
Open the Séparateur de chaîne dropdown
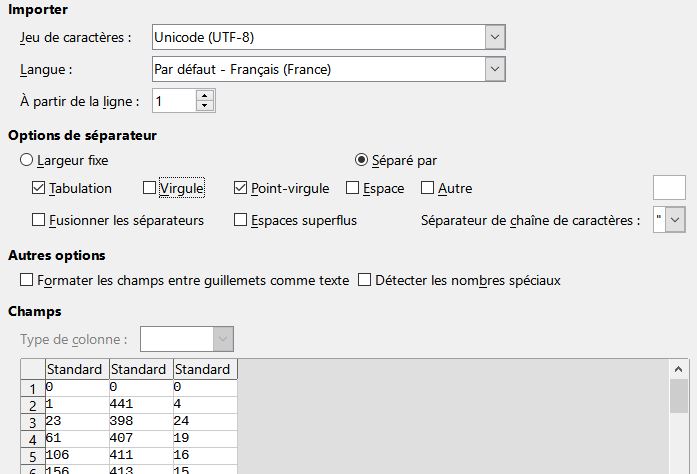point(675,220)
